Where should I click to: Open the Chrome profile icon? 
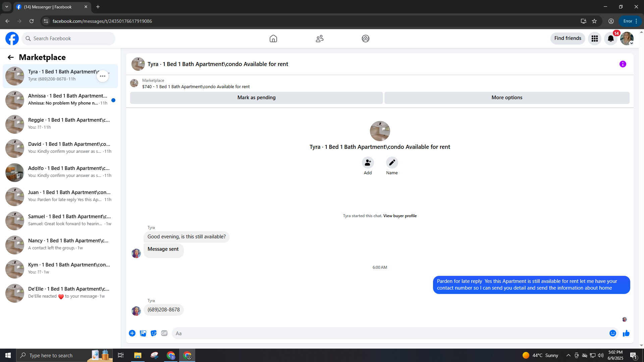pyautogui.click(x=611, y=21)
